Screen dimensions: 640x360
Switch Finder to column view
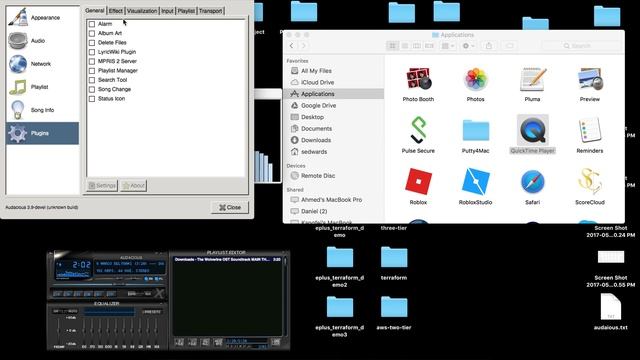point(417,46)
